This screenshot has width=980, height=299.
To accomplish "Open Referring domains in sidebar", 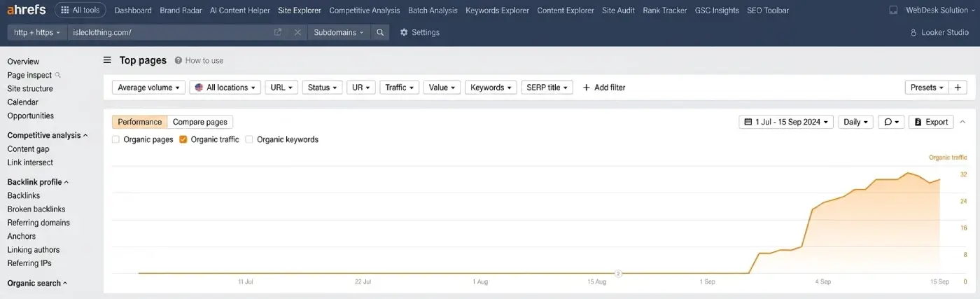I will 38,223.
